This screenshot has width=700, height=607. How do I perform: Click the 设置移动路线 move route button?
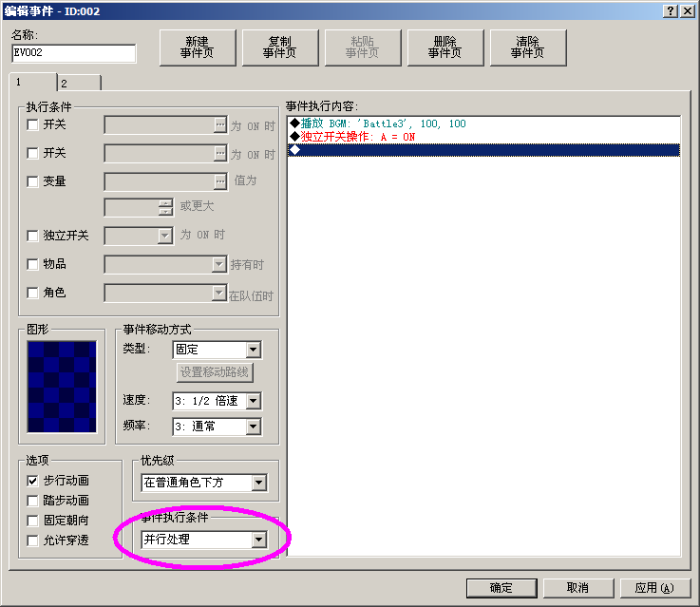coord(215,372)
